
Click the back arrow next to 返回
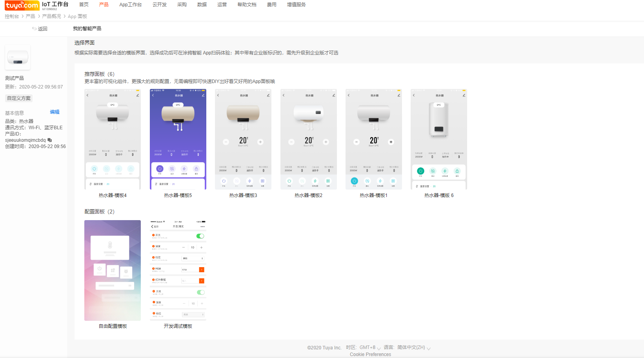coord(34,29)
